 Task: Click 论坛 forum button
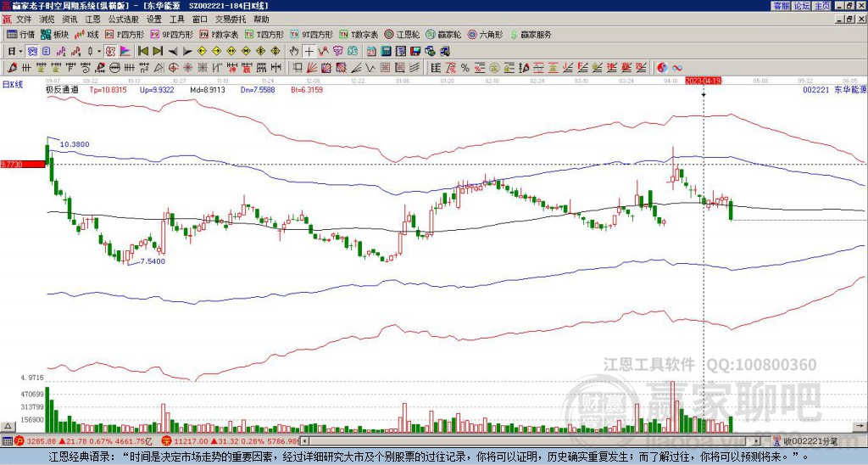(802, 6)
